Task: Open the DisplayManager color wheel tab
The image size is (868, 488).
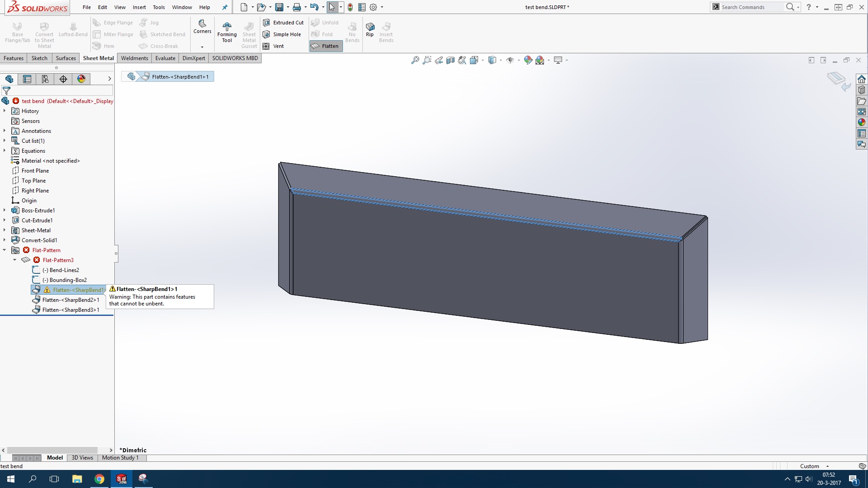Action: point(81,79)
